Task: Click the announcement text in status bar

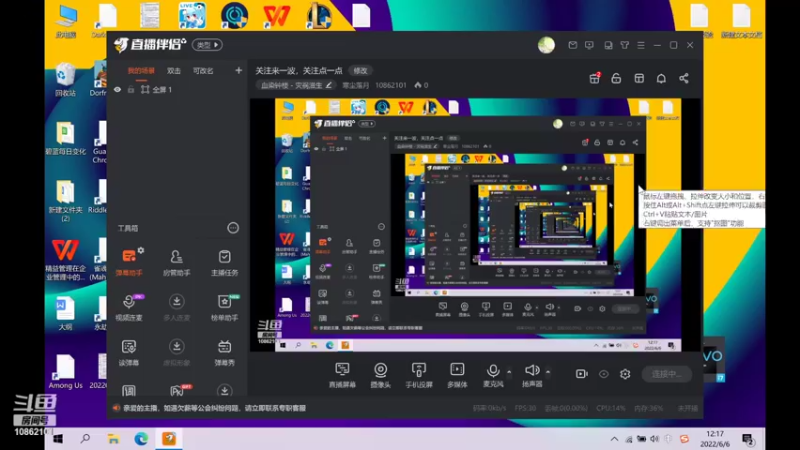Action: tap(214, 408)
